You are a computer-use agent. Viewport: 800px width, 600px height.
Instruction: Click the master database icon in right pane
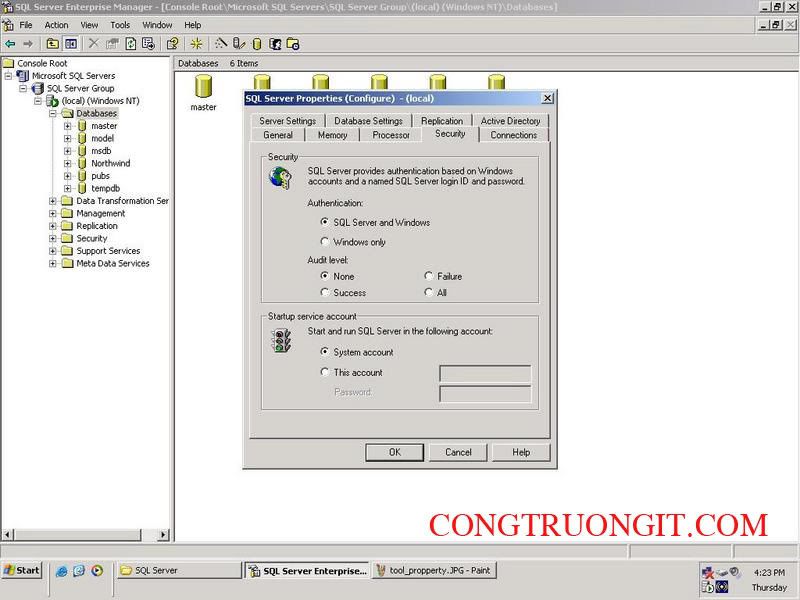[203, 86]
